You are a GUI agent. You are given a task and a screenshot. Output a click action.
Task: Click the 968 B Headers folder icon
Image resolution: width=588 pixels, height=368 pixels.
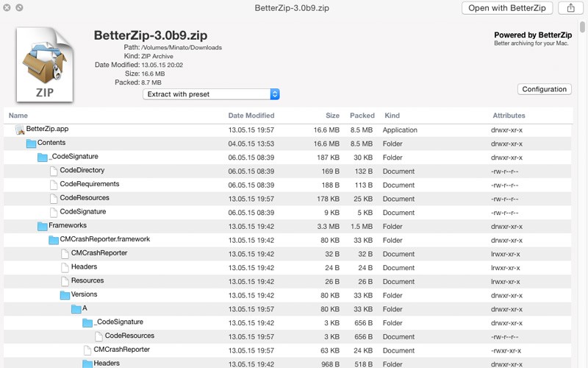pos(87,364)
